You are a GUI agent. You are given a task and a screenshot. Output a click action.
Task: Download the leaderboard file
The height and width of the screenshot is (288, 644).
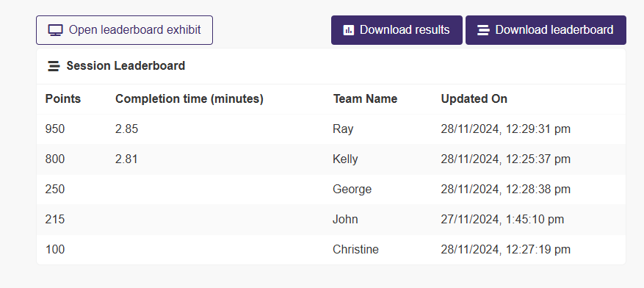(x=546, y=30)
